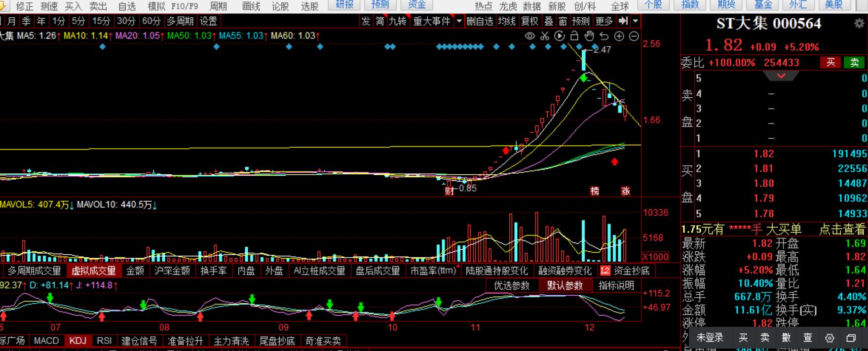Image resolution: width=868 pixels, height=351 pixels.
Task: Zoom in with the plus circle icon
Action: [x=619, y=36]
